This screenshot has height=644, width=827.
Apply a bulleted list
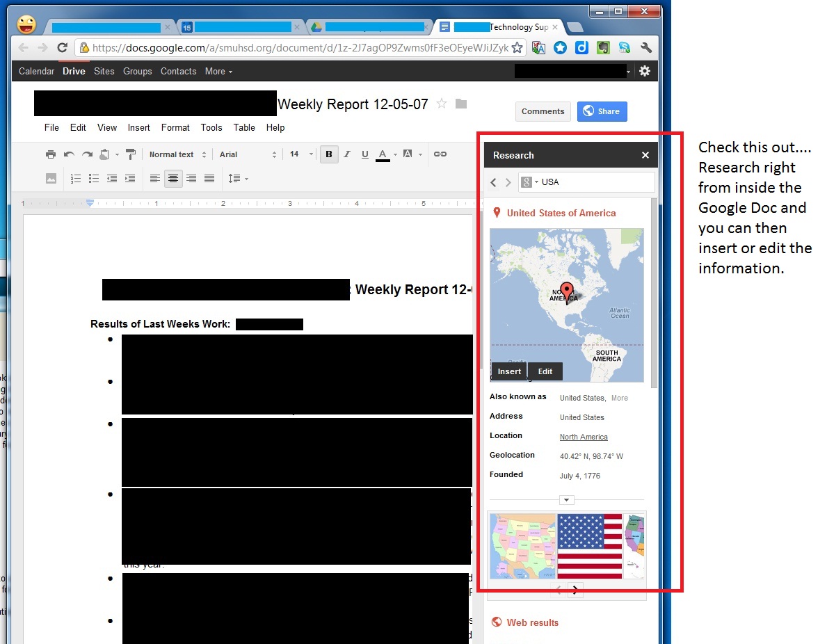tap(94, 179)
